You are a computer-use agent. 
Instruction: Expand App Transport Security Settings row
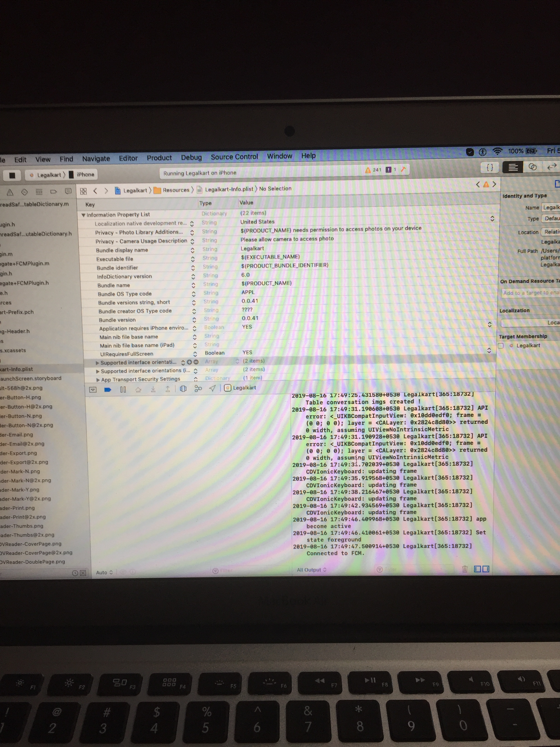tap(98, 380)
